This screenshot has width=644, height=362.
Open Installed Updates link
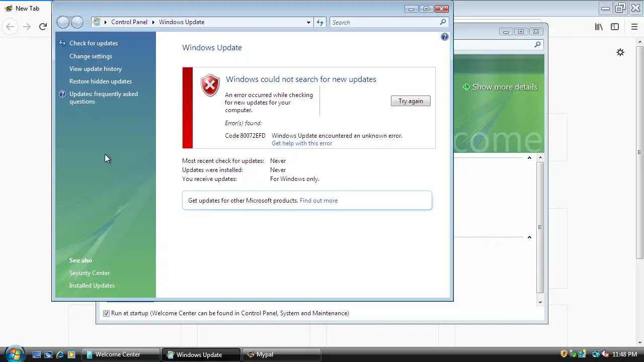click(92, 286)
